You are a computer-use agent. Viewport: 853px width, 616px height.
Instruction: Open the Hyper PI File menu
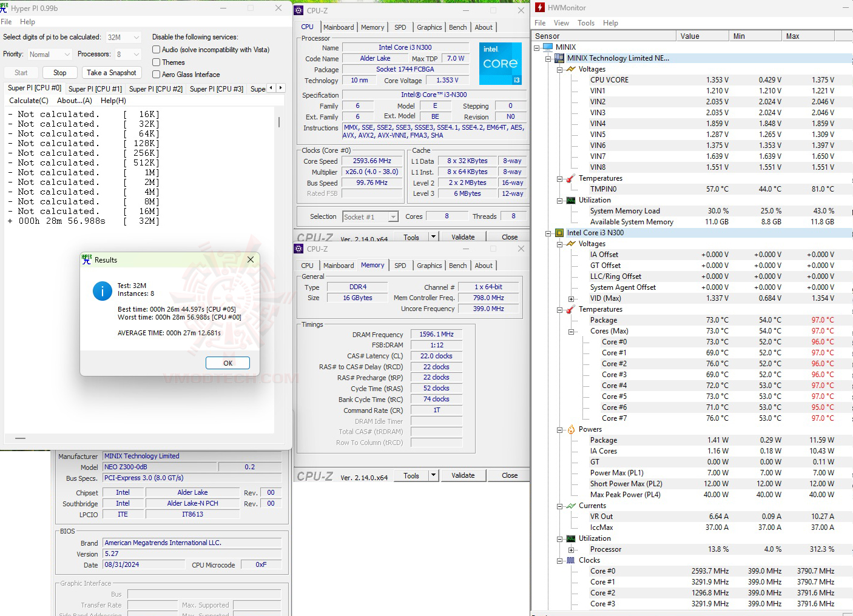coord(6,22)
